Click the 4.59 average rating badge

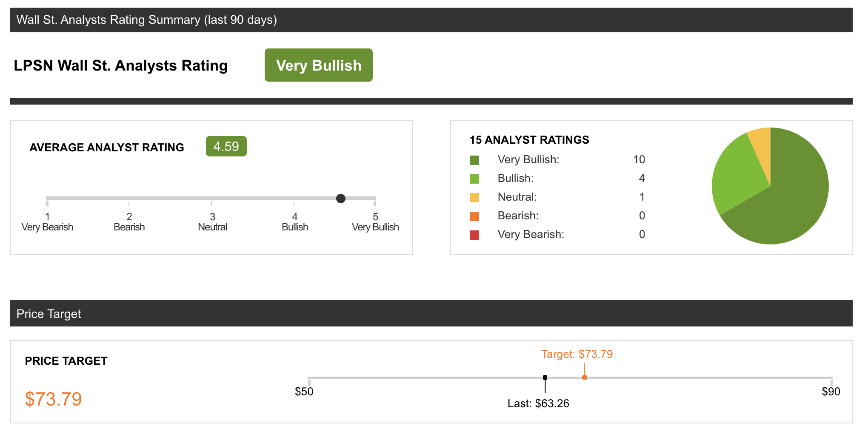[226, 146]
